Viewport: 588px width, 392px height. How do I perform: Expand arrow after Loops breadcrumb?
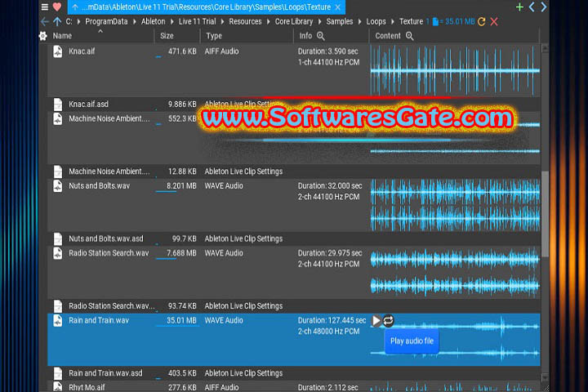tap(393, 22)
